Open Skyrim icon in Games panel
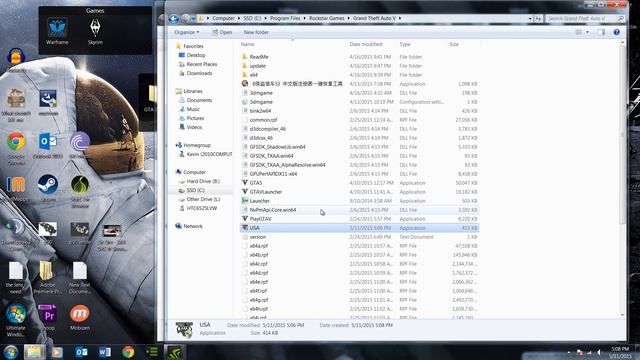Viewport: 640px width, 360px height. pyautogui.click(x=95, y=31)
